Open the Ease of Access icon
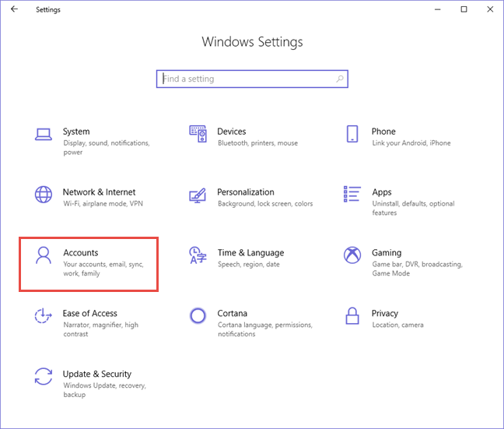This screenshot has width=504, height=429. tap(44, 315)
